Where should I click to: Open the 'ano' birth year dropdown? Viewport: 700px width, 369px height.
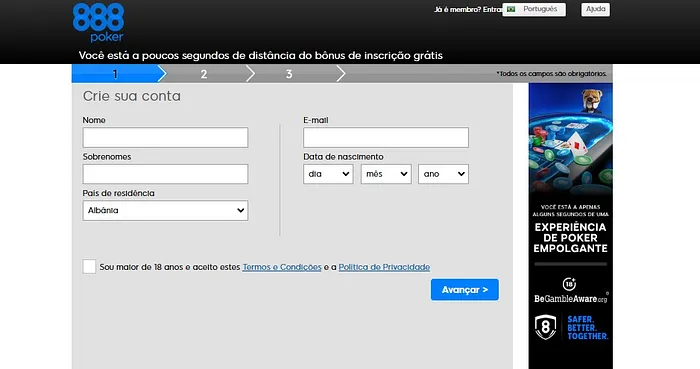tap(443, 174)
